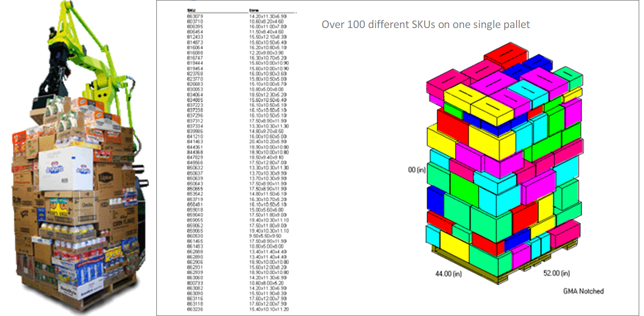This screenshot has width=644, height=316.
Task: Select SKU 841463 row
Action: coord(195,142)
